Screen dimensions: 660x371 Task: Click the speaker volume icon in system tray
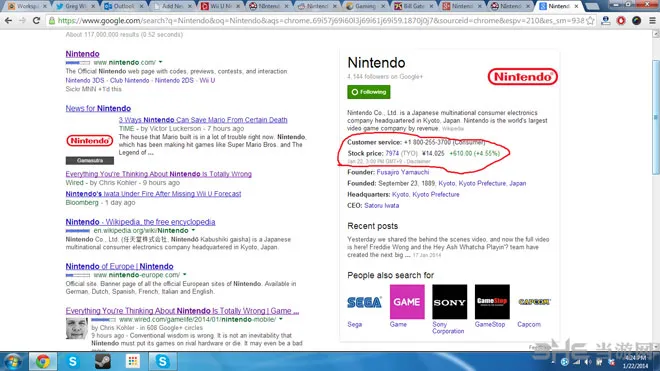click(588, 362)
